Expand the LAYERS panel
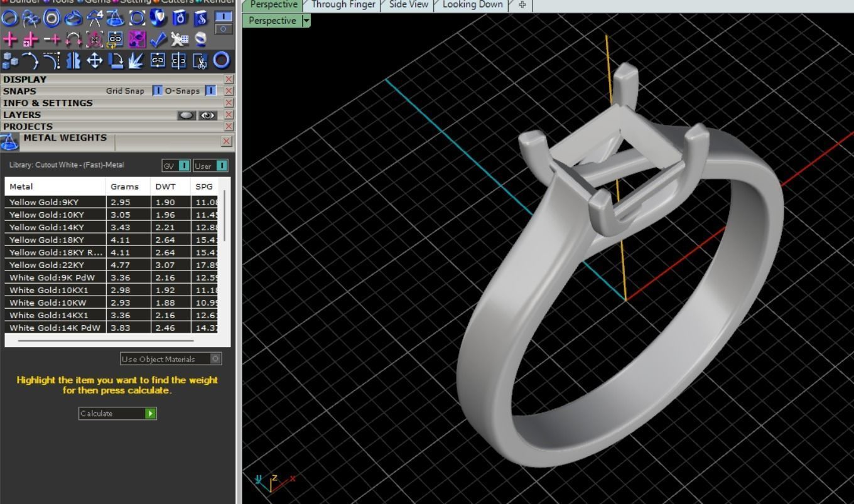Image resolution: width=854 pixels, height=504 pixels. coord(22,115)
